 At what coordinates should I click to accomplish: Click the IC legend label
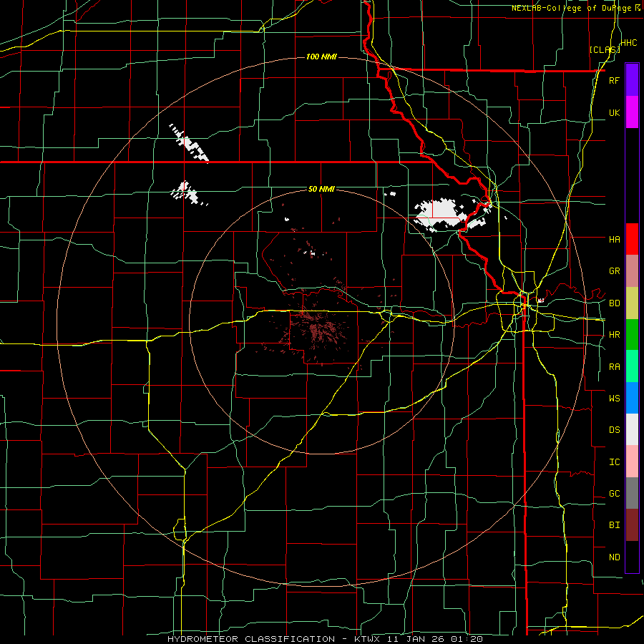pos(614,462)
